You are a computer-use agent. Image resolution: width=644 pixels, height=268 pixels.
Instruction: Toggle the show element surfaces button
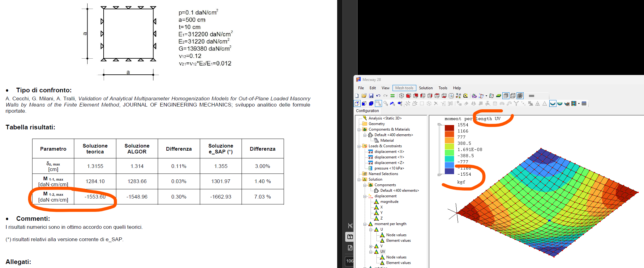point(506,96)
